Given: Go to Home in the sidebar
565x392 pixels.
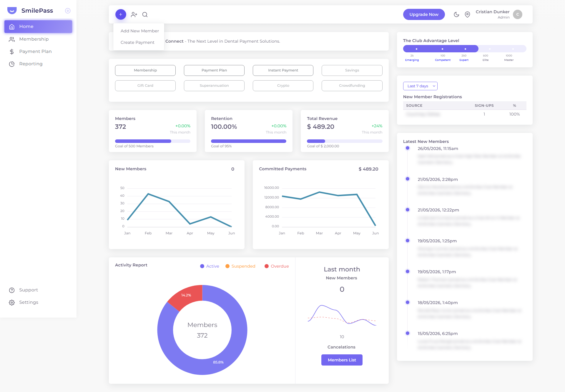Looking at the screenshot, I should pos(38,26).
